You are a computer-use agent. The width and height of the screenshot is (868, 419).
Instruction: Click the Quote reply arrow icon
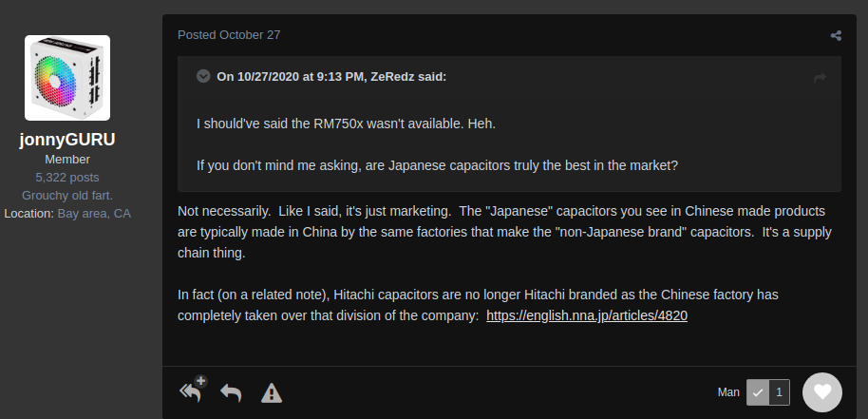point(231,391)
